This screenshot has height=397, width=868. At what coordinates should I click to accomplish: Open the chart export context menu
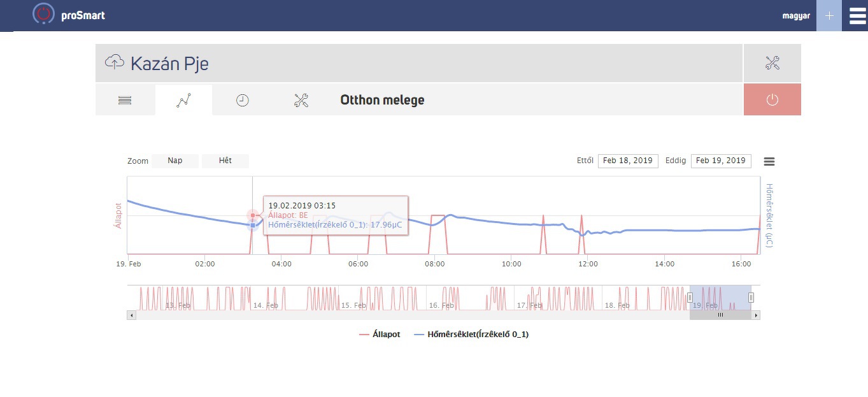click(x=769, y=162)
